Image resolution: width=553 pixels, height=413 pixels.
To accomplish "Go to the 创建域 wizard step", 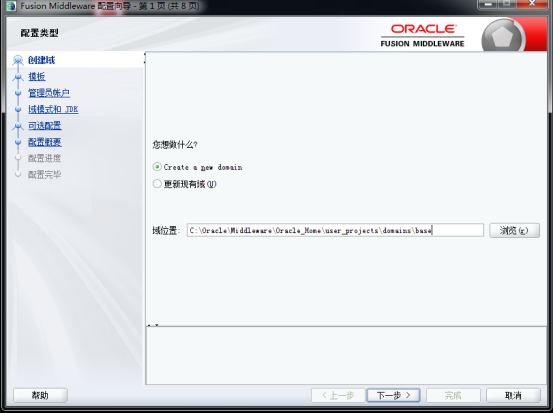I will point(42,60).
